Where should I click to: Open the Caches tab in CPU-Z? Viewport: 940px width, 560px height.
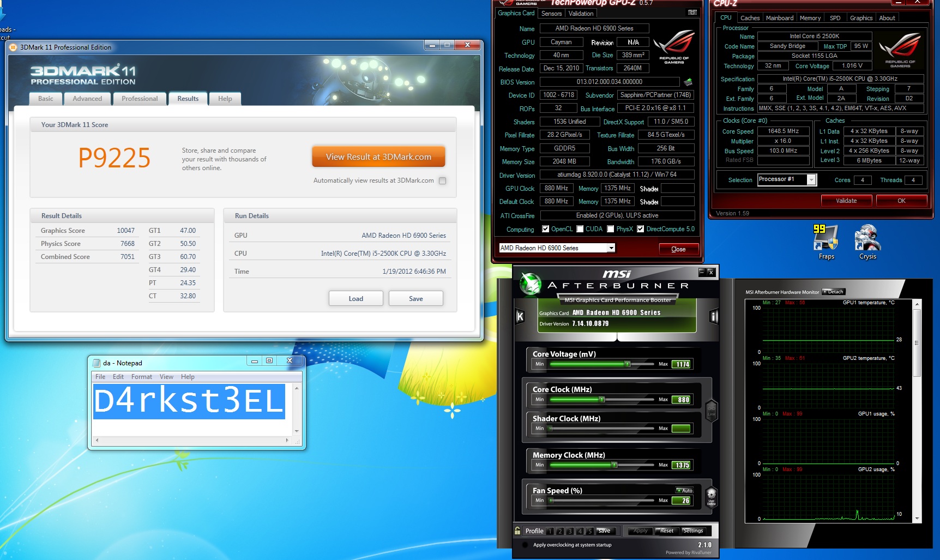[x=750, y=18]
